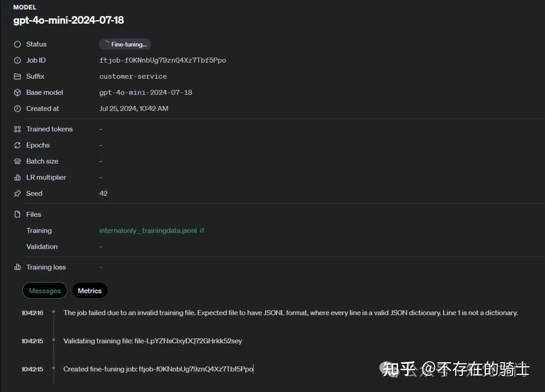This screenshot has height=392, width=545.
Task: Select the base model value gpt-4o-mini-2024-07-18
Action: [146, 92]
